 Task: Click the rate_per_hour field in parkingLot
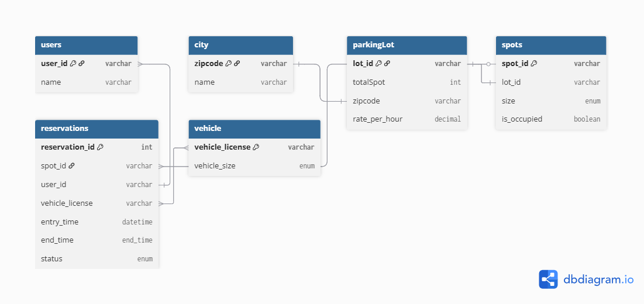coord(407,119)
